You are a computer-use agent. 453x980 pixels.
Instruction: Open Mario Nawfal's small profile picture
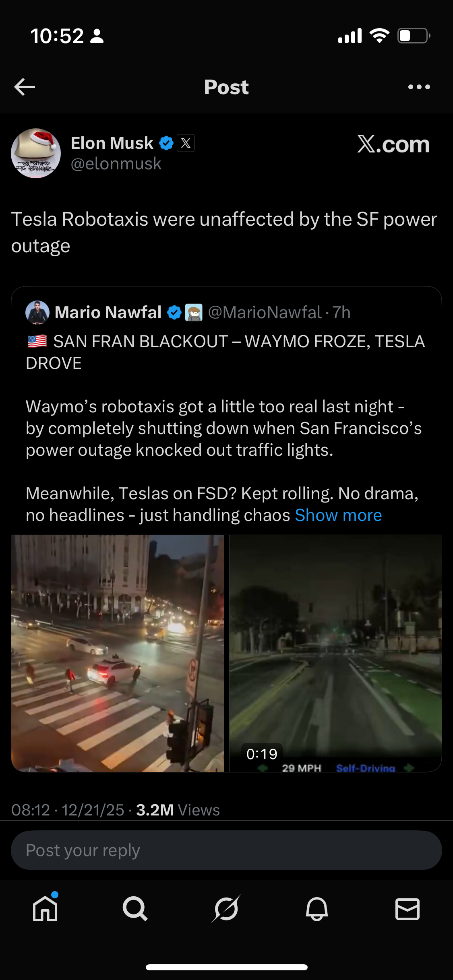coord(37,313)
